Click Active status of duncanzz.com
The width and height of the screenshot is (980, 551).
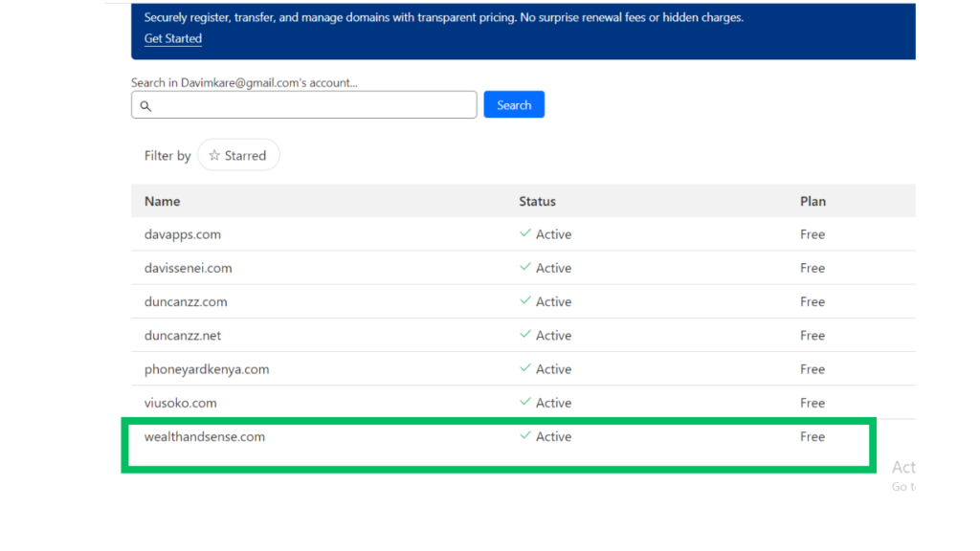[x=553, y=301]
